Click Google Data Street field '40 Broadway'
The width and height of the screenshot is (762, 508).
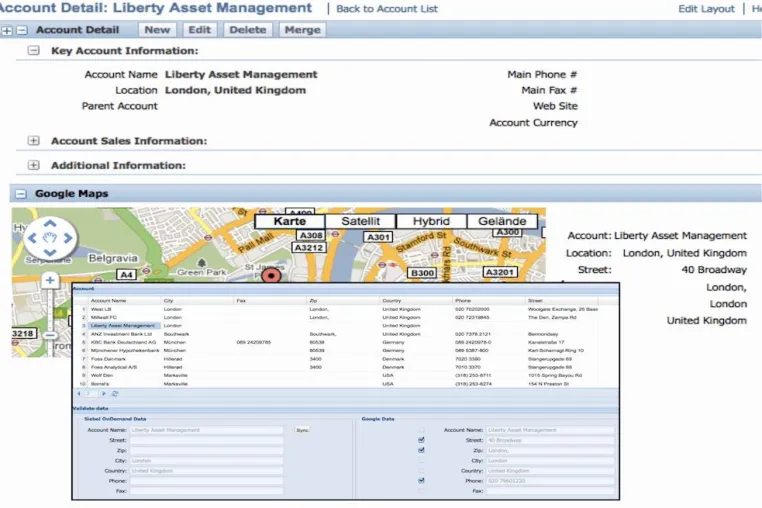point(550,440)
